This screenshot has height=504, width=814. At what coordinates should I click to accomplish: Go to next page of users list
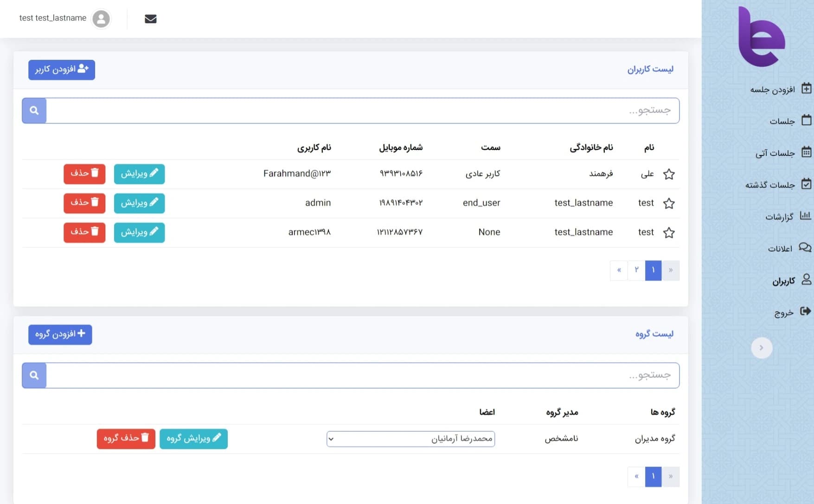[619, 270]
